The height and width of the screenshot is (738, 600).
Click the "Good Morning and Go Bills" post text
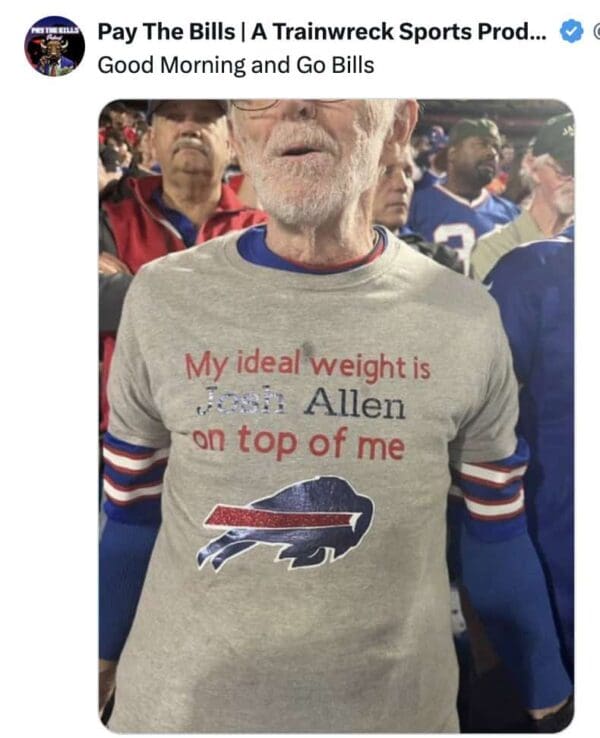point(236,66)
